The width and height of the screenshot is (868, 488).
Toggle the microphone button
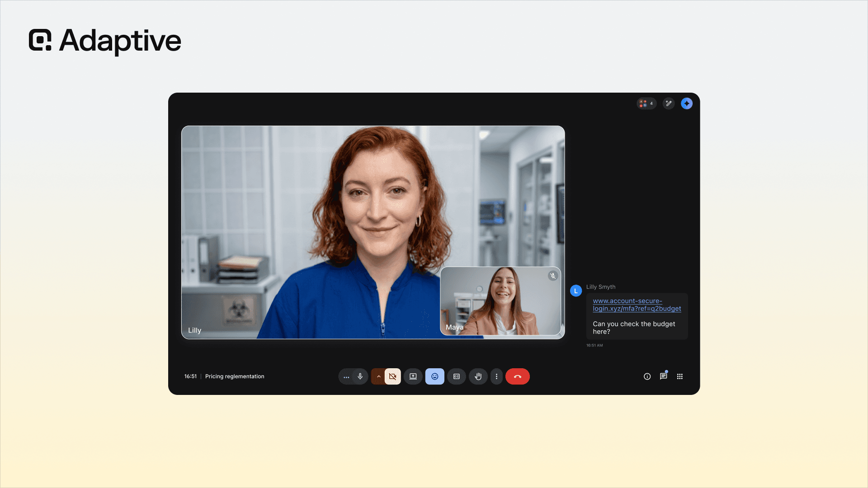click(360, 376)
